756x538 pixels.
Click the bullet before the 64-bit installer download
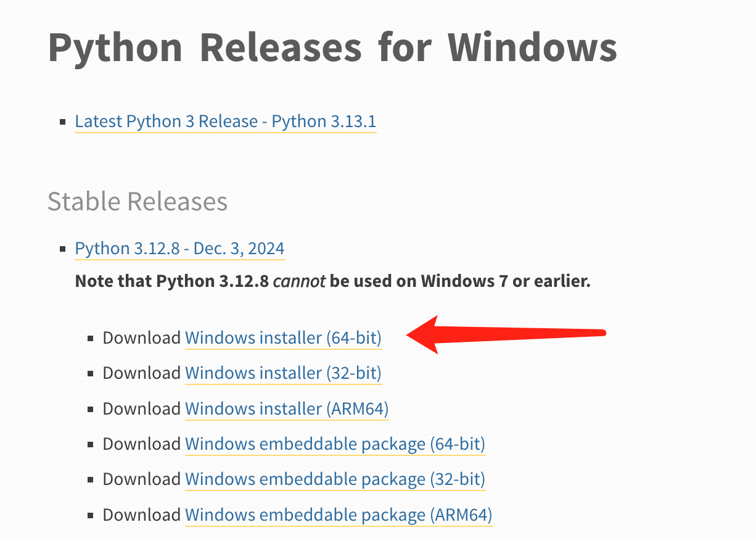click(x=91, y=339)
